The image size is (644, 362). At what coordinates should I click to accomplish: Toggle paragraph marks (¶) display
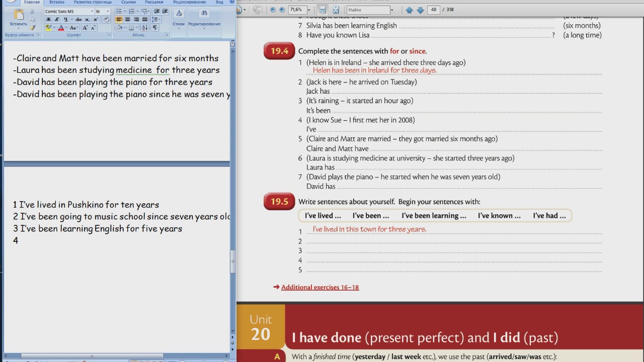(x=155, y=28)
